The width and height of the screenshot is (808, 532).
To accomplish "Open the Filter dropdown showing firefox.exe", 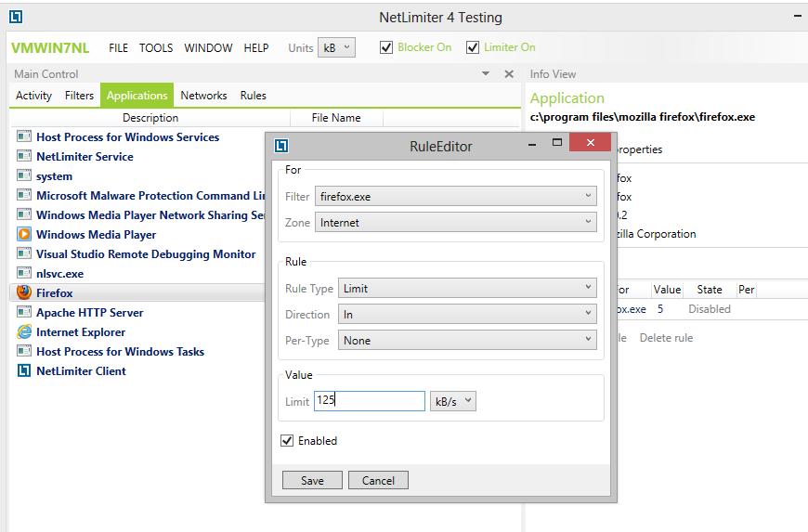I will (x=455, y=196).
